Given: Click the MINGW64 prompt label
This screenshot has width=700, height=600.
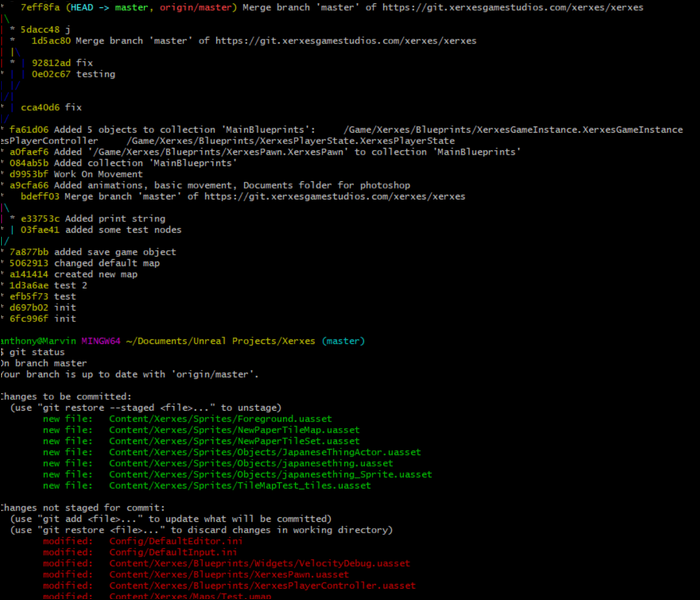Looking at the screenshot, I should click(x=101, y=341).
